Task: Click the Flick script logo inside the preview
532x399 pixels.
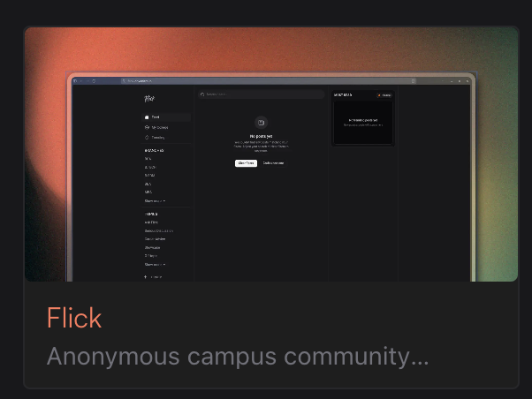Action: pos(149,99)
